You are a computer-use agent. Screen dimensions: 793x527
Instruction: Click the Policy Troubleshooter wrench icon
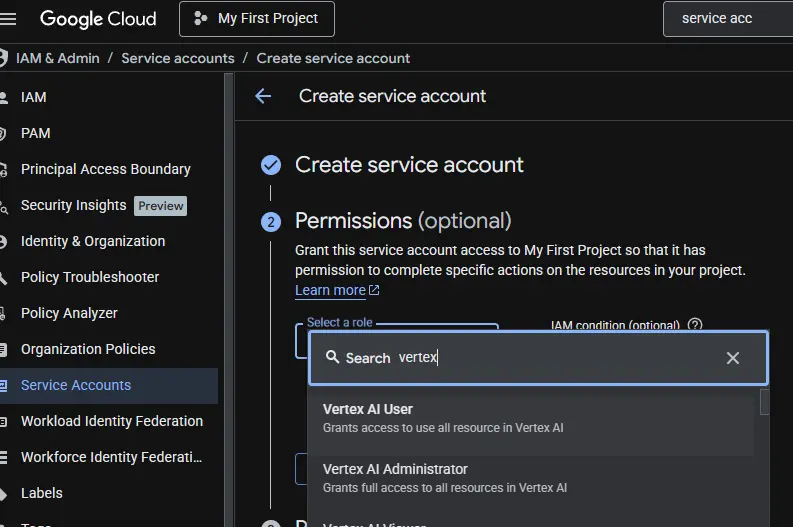click(x=3, y=278)
